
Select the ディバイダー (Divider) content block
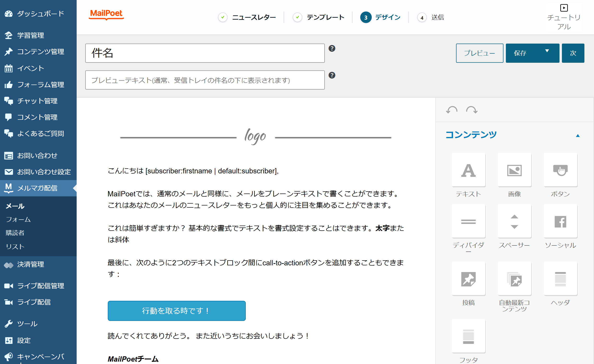468,221
